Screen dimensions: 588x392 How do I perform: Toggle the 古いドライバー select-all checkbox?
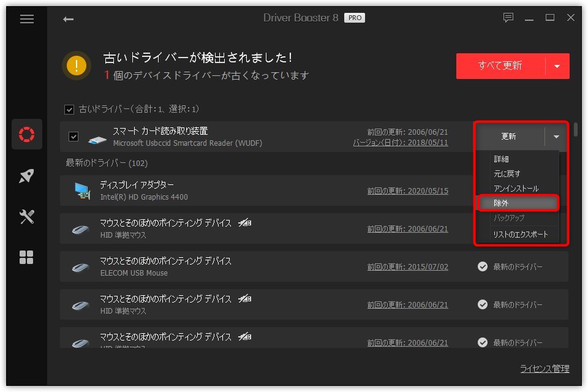coord(69,110)
